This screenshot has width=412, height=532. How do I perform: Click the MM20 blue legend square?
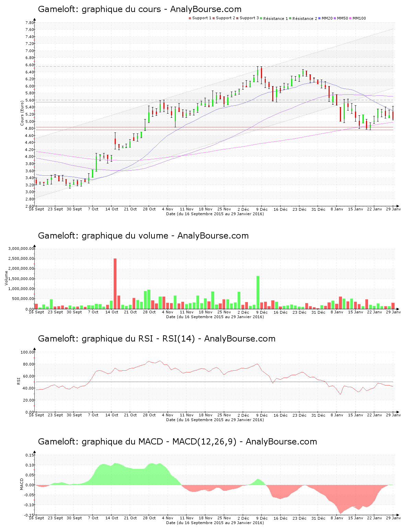click(320, 18)
